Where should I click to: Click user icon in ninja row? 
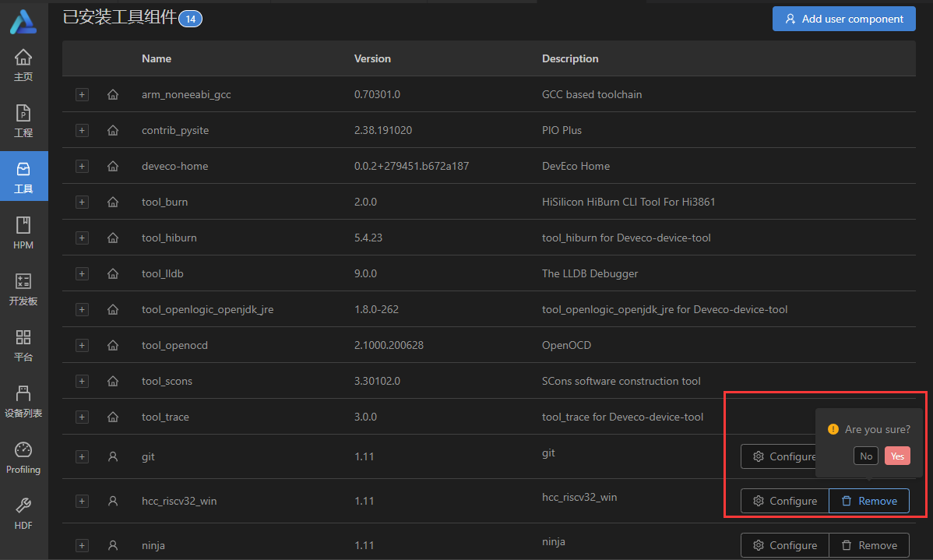coord(112,545)
